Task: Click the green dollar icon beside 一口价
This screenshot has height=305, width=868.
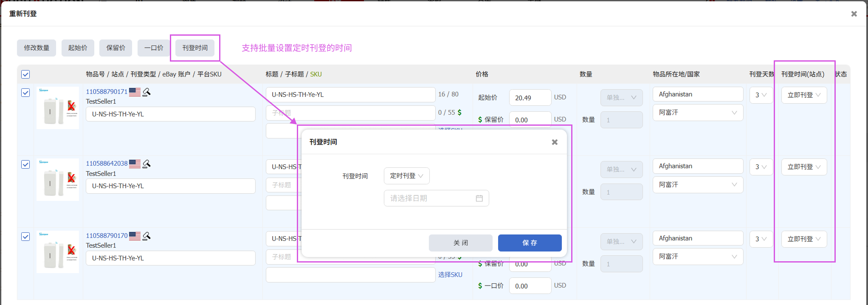Action: (x=480, y=286)
